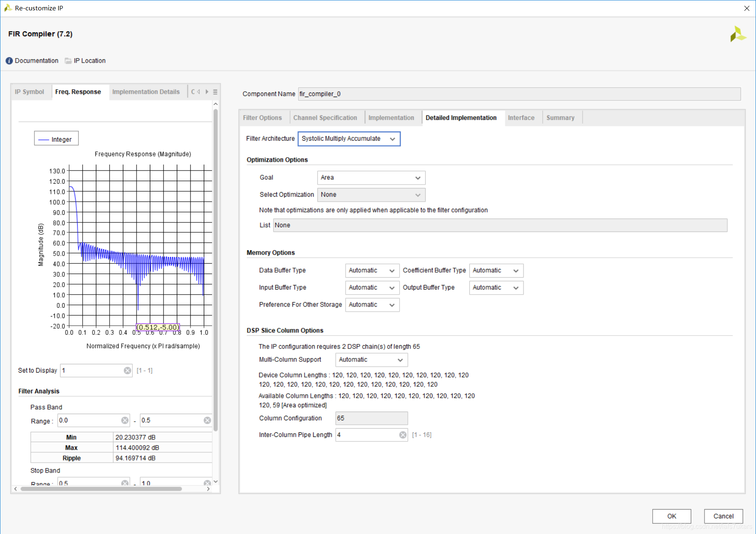756x534 pixels.
Task: Click the Filter Analysis heading
Action: 39,391
